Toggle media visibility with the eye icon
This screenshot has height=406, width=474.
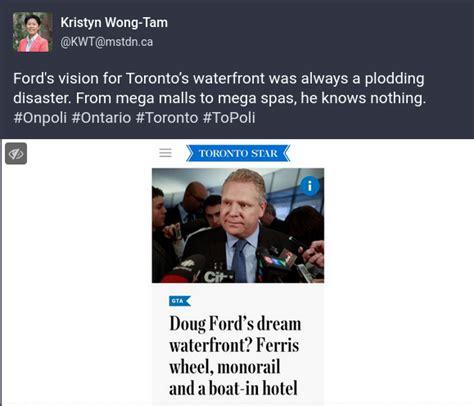(x=16, y=153)
